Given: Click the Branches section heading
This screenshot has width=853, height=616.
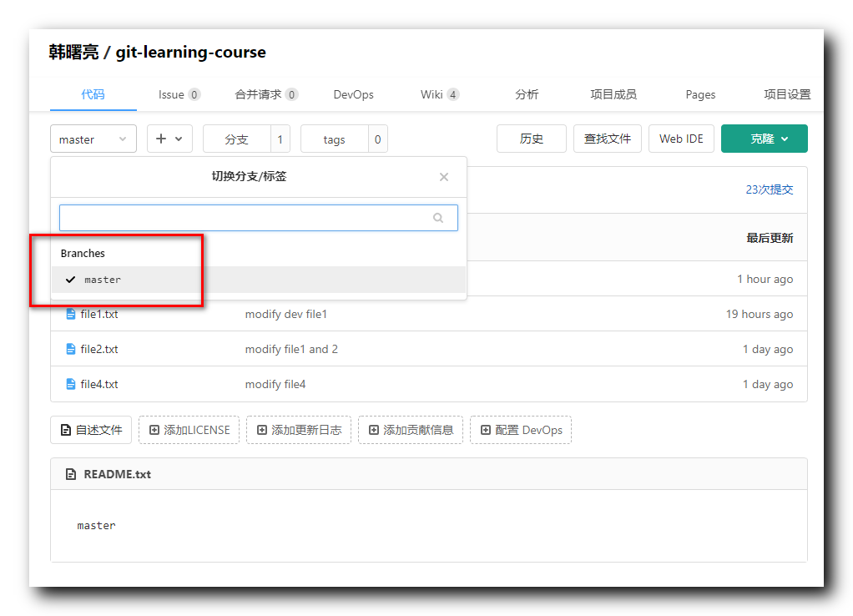Looking at the screenshot, I should [83, 253].
